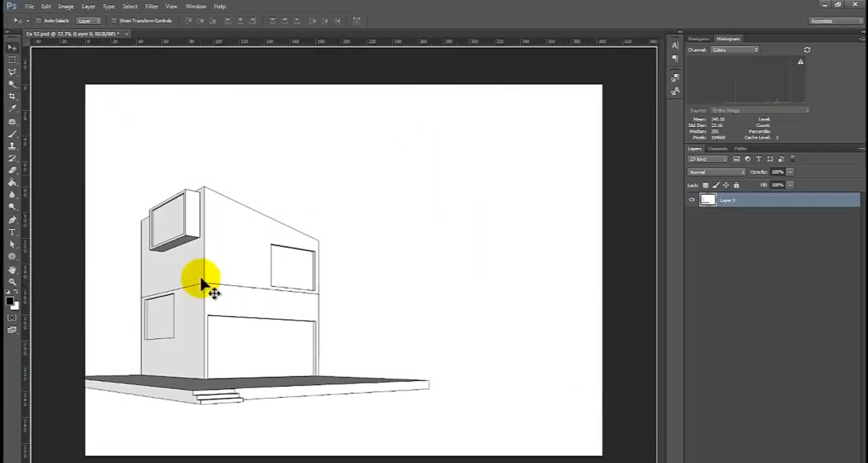Choose the Eyedropper tool
Screen dimensions: 868x463
pyautogui.click(x=12, y=109)
